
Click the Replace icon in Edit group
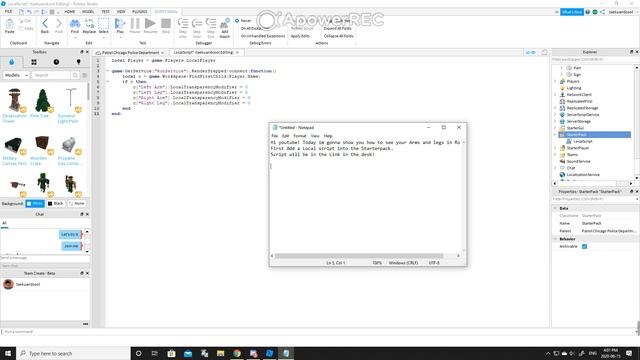click(x=89, y=24)
